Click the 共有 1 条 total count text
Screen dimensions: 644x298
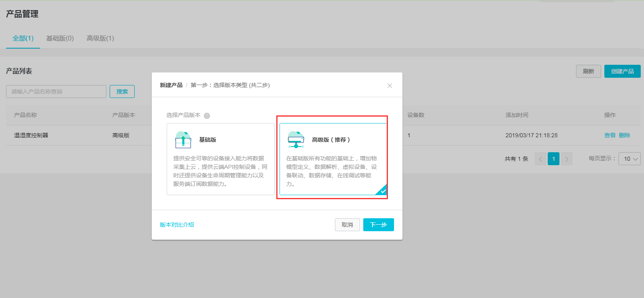517,159
